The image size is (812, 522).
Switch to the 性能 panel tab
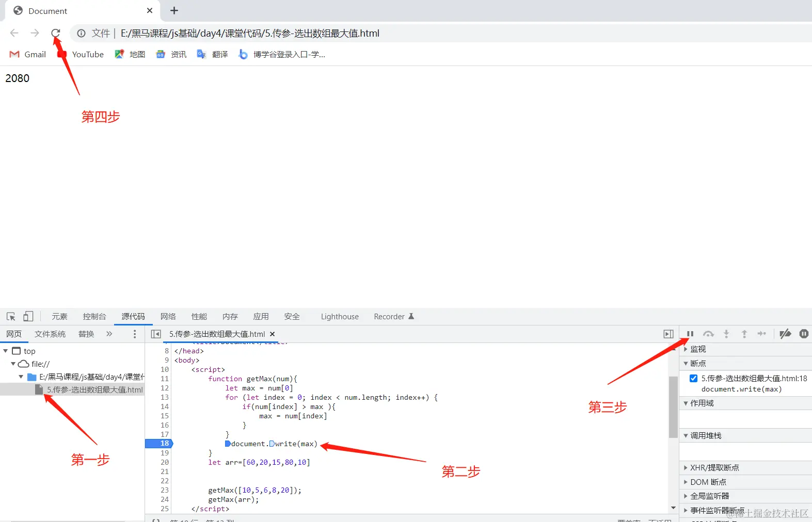click(199, 317)
